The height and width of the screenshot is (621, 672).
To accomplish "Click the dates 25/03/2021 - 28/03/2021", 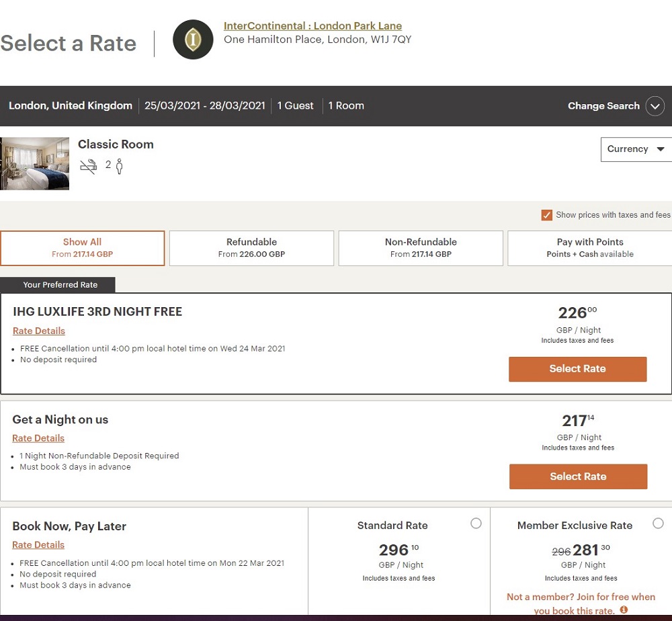I will [x=205, y=106].
